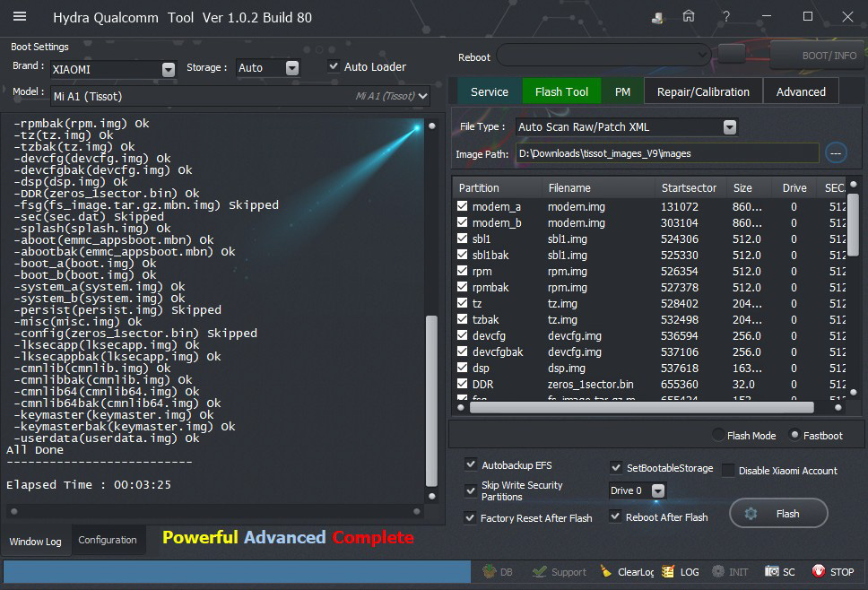868x590 pixels.
Task: Uncheck the rpm partition checkbox
Action: [462, 271]
